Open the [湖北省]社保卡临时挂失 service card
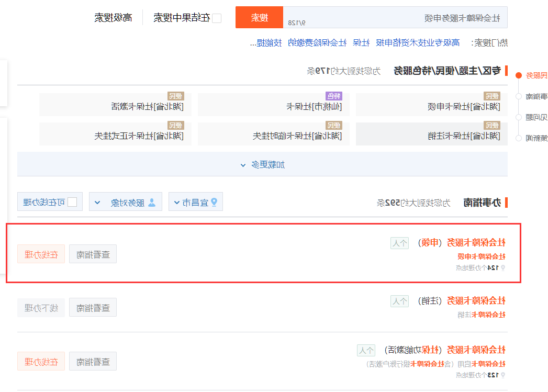The width and height of the screenshot is (548, 392). pyautogui.click(x=274, y=134)
